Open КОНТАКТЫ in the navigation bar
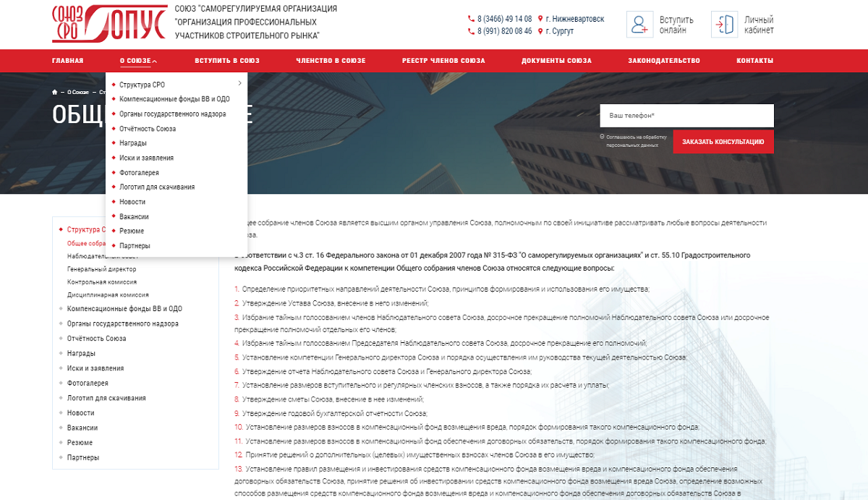The height and width of the screenshot is (500, 868). (x=755, y=61)
